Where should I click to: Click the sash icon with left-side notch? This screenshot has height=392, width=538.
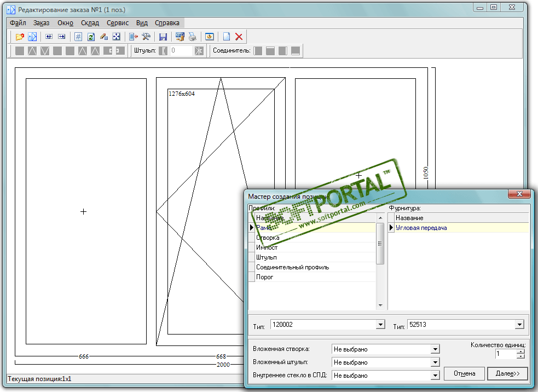pyautogui.click(x=120, y=51)
